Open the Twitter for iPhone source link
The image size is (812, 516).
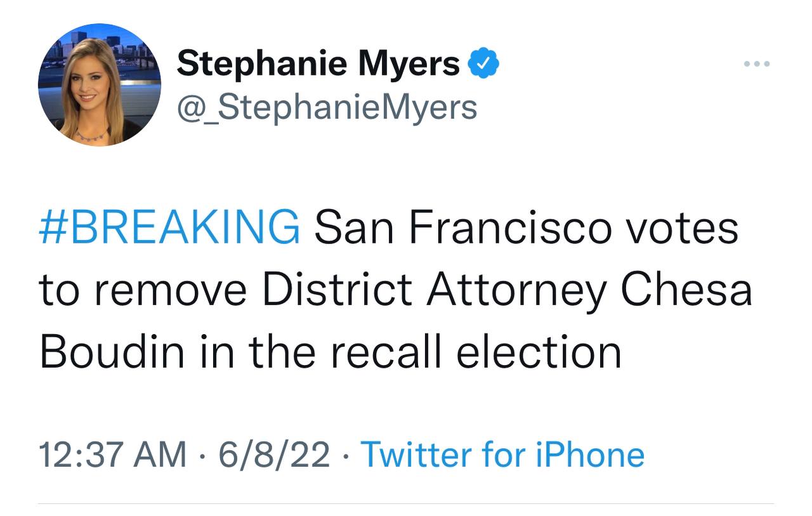pos(502,455)
